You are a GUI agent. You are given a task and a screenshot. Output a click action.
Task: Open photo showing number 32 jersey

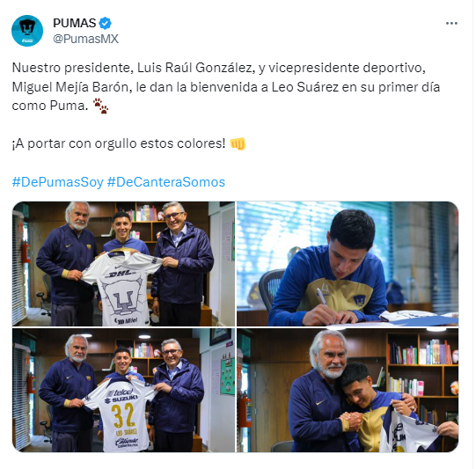point(123,390)
